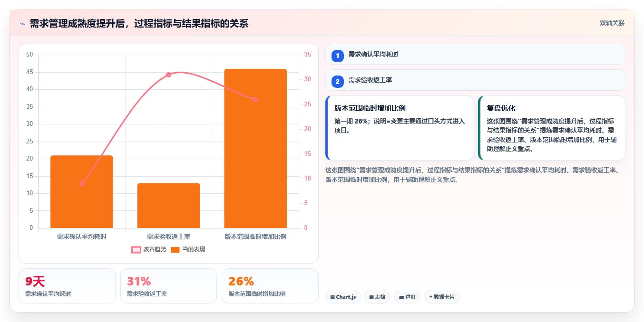Click x-axis label 版本范围临时增加比例
The image size is (644, 322).
pos(255,237)
